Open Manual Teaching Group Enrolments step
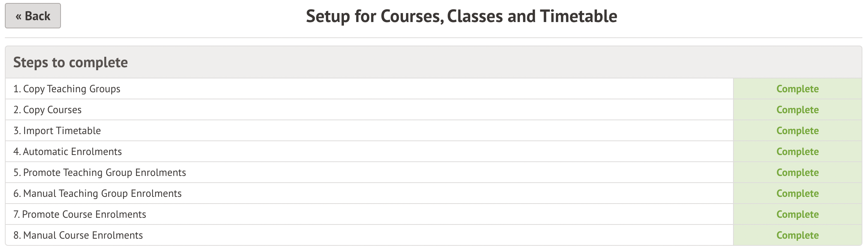 pos(98,193)
